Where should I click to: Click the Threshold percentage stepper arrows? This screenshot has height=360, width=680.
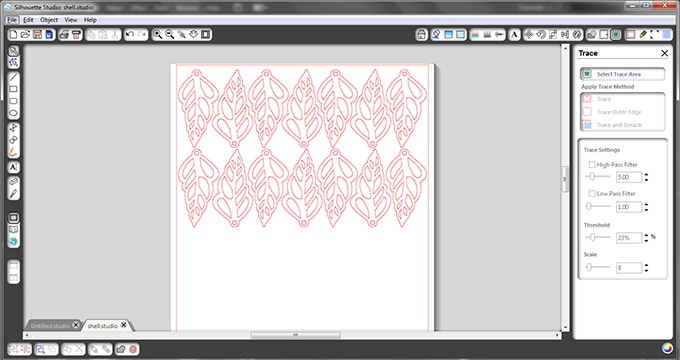tap(646, 238)
